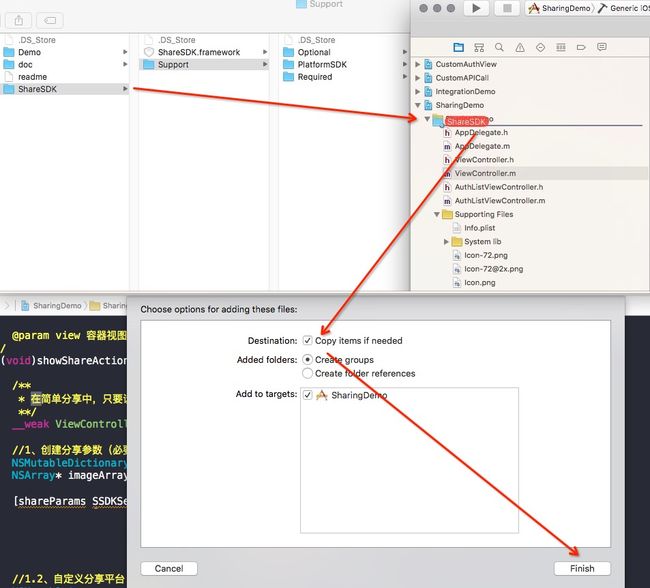This screenshot has width=650, height=588.
Task: Select the SharingDemo scheme in Xcode toolbar
Action: tap(560, 8)
